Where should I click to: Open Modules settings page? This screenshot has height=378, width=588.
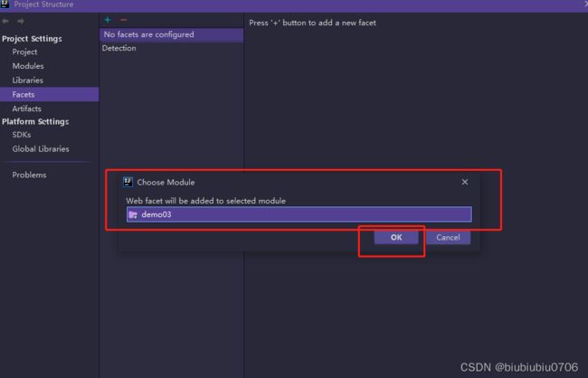tap(28, 66)
